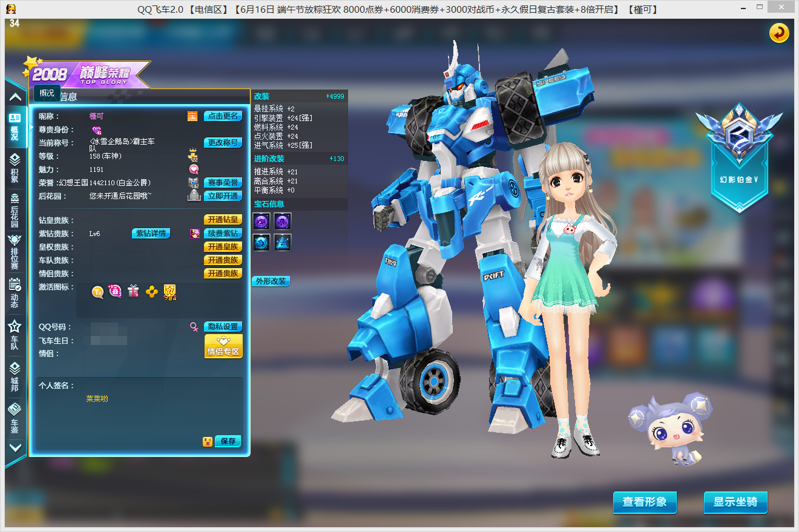Image resolution: width=799 pixels, height=532 pixels.
Task: Click the 改装 section header
Action: point(300,96)
